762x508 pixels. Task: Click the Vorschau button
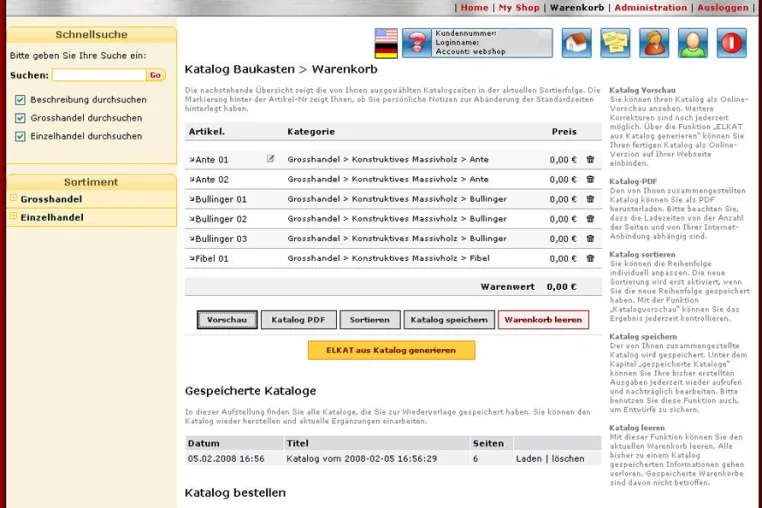coord(227,320)
